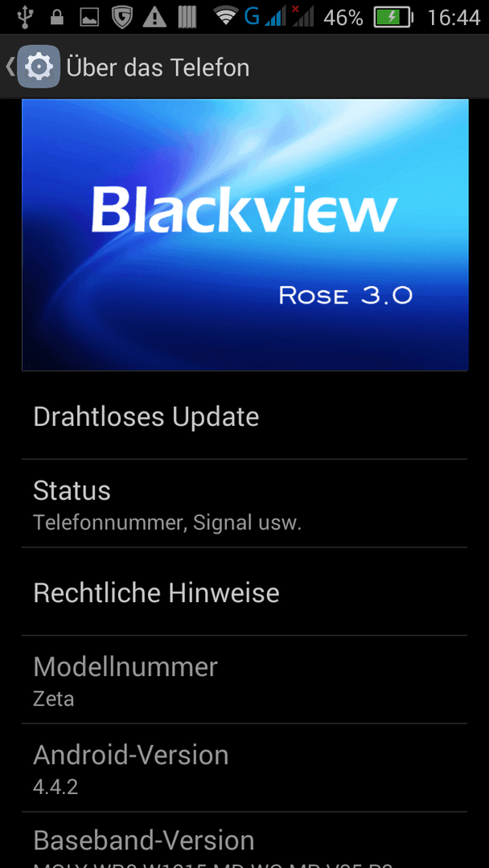Viewport: 489px width, 868px height.
Task: Tap the Baseband-Version entry
Action: 244,841
